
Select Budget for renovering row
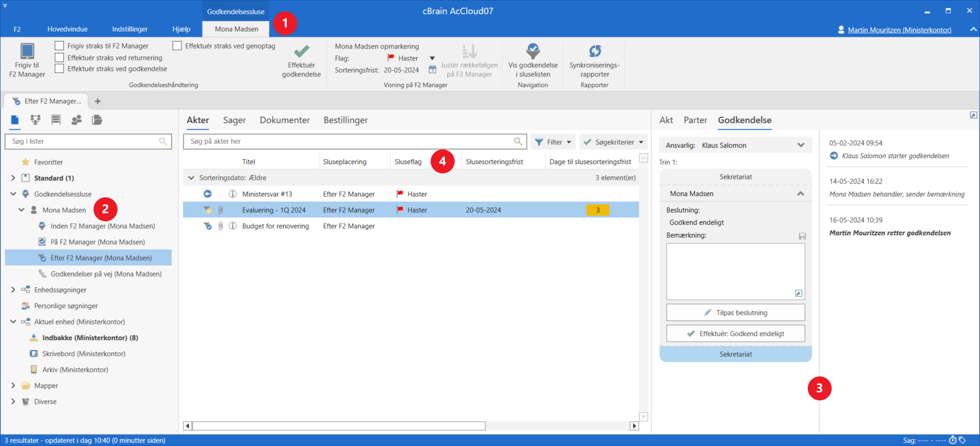[x=411, y=226]
